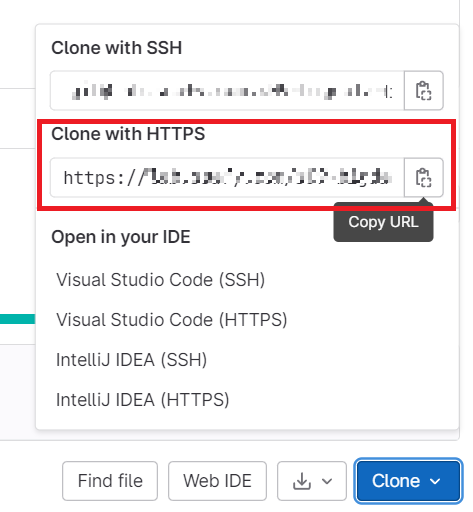Screen dimensions: 473x512
Task: Collapse the Clone dropdown button
Action: pyautogui.click(x=408, y=481)
